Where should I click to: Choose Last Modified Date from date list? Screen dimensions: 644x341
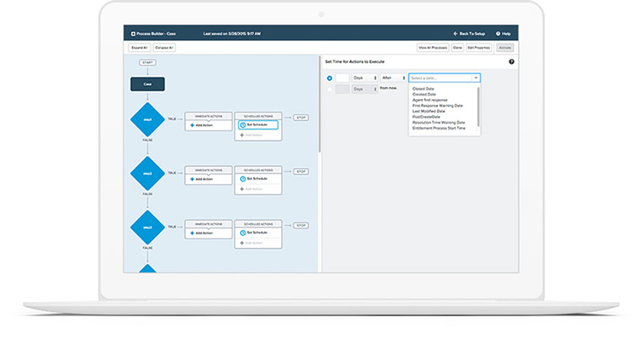pos(430,111)
